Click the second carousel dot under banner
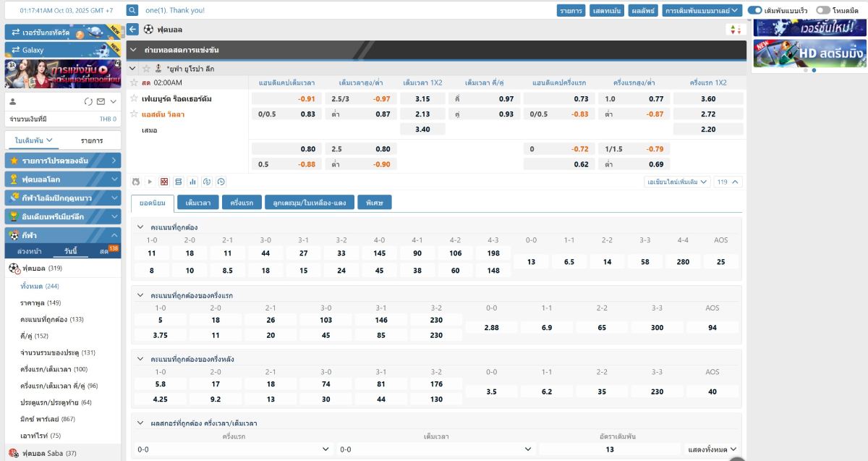The height and width of the screenshot is (461, 868). [814, 70]
